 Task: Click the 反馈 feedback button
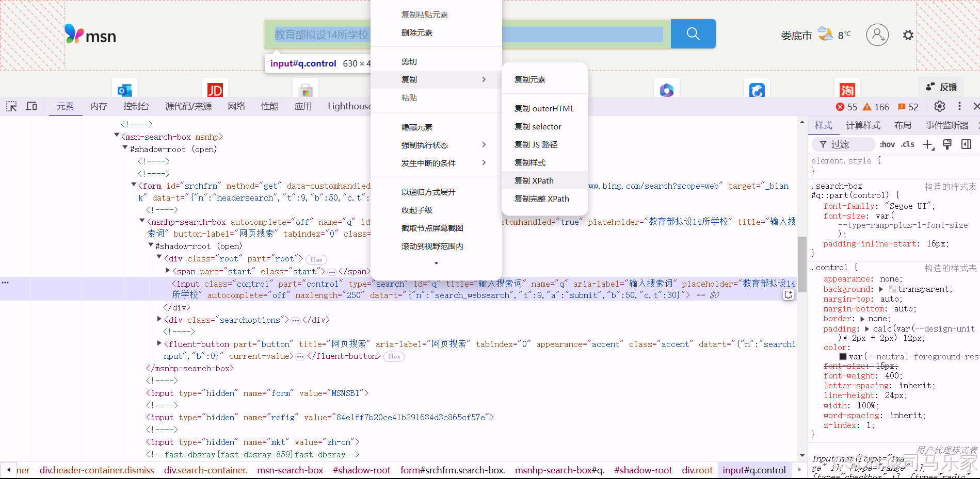[x=941, y=87]
